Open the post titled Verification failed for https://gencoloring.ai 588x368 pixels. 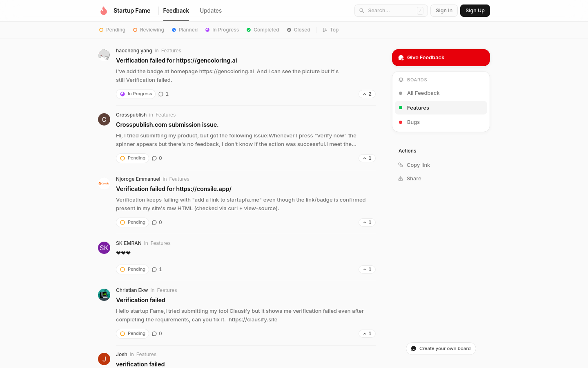pos(176,61)
